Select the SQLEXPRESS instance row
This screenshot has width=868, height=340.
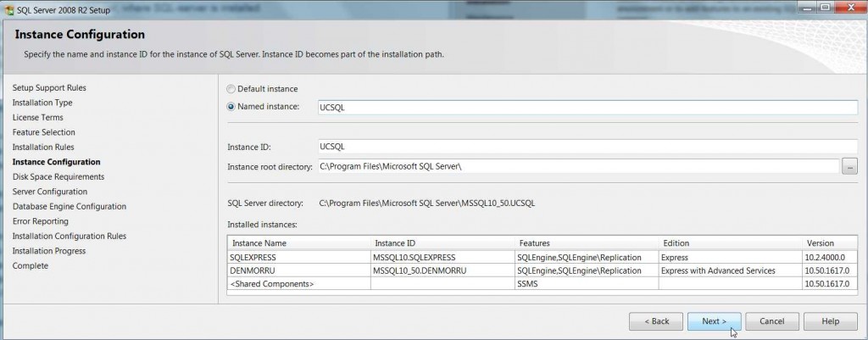[542, 258]
